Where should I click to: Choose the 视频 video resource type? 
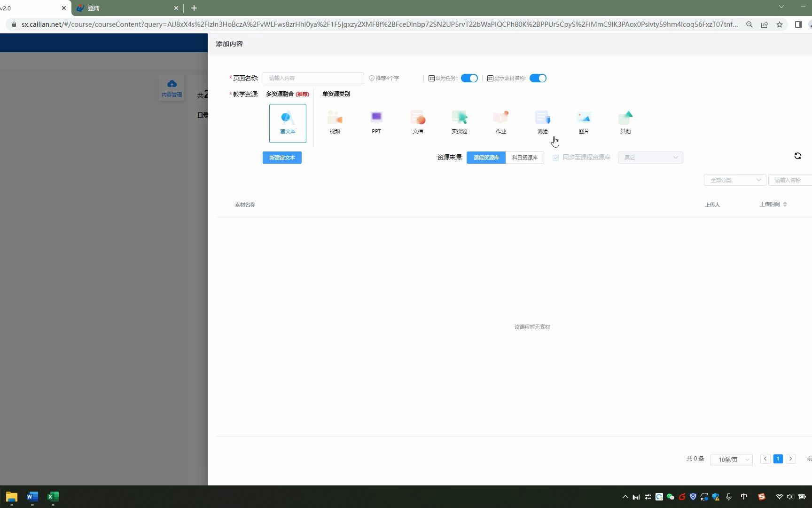[335, 122]
